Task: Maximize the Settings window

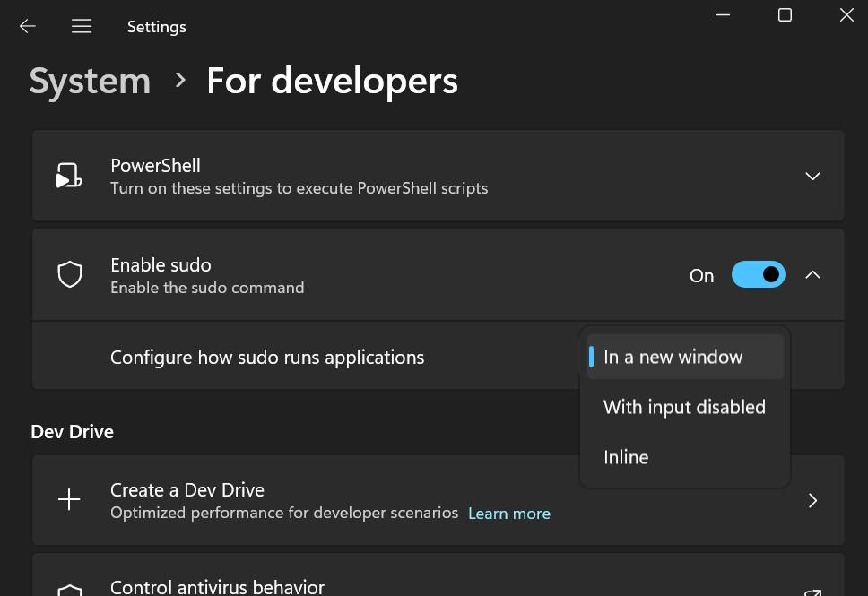Action: (785, 15)
